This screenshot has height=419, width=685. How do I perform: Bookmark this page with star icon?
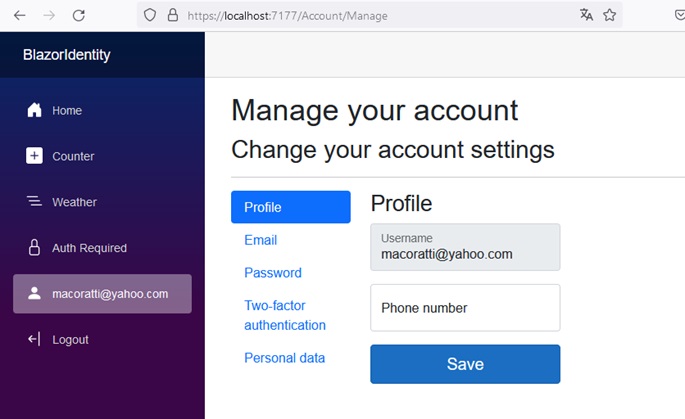609,15
